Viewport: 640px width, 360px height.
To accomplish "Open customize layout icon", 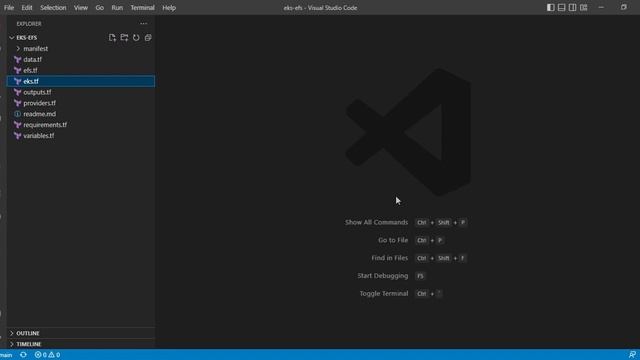I will pyautogui.click(x=584, y=7).
